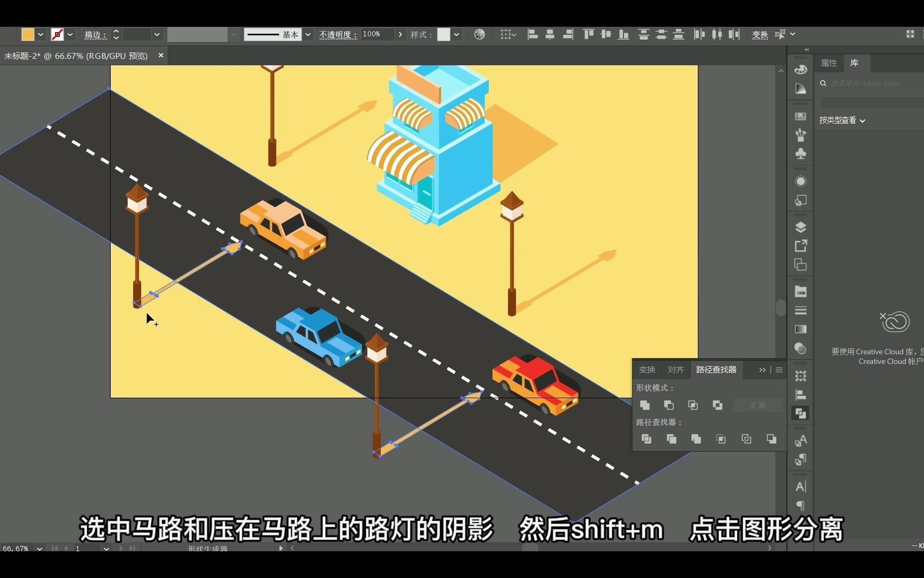Switch to the 对齐 tab
The height and width of the screenshot is (578, 924).
pos(675,370)
